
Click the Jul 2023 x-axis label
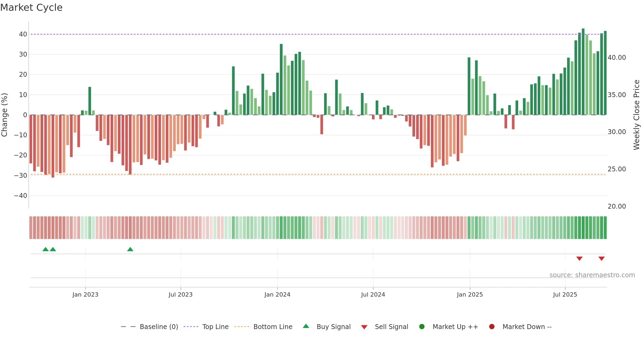181,294
